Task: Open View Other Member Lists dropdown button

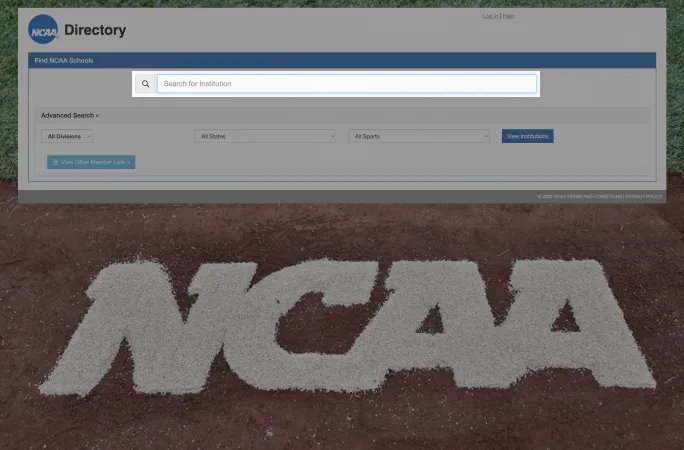Action: coord(91,162)
